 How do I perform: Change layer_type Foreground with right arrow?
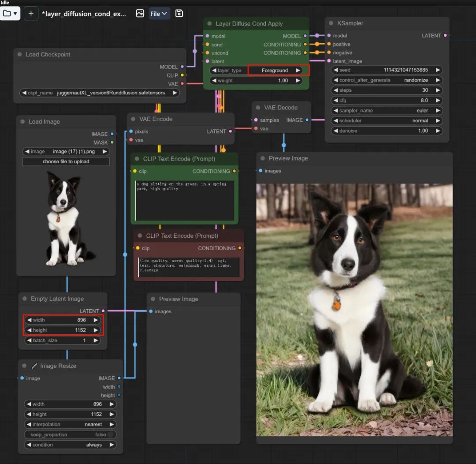(298, 70)
